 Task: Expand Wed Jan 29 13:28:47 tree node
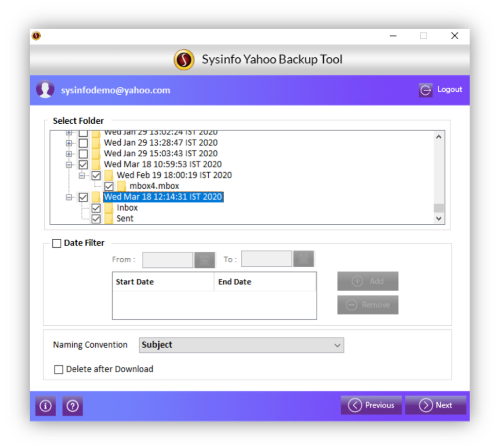[x=69, y=143]
